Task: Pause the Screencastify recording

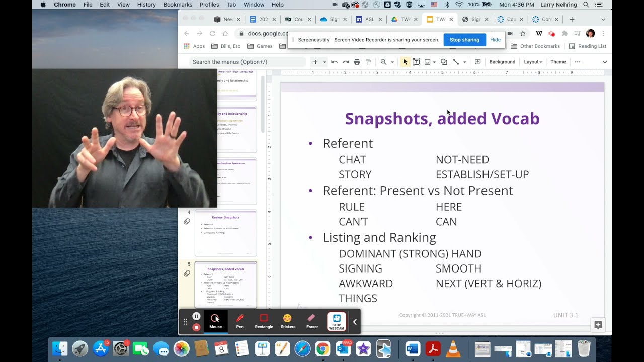Action: (196, 316)
